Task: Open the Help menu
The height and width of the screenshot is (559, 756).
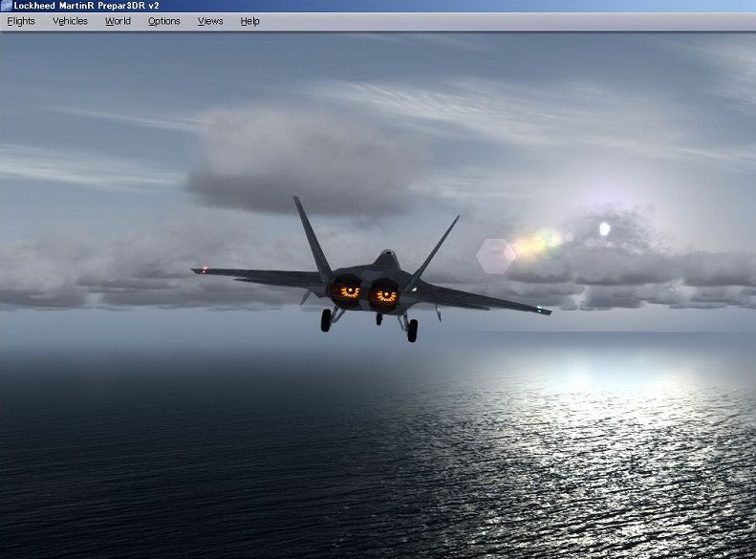Action: click(x=249, y=21)
